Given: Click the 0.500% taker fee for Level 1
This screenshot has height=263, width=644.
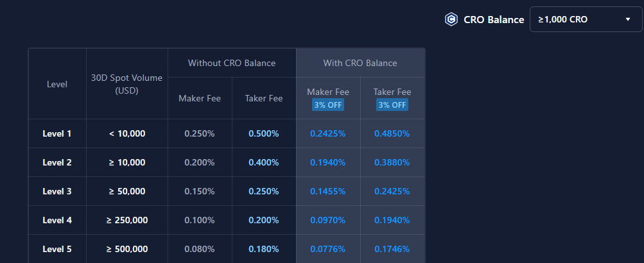Looking at the screenshot, I should coord(264,133).
